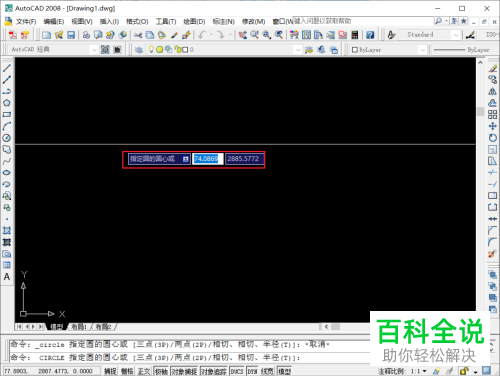Open the 文件(F) menu
Screen dimensions: 500x376
[26, 22]
